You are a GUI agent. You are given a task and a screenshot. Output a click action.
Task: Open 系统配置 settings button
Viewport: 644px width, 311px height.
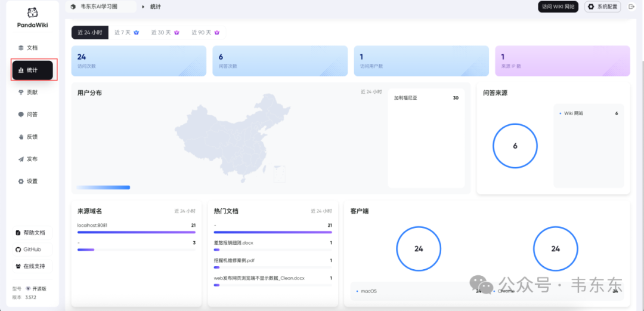(x=602, y=7)
